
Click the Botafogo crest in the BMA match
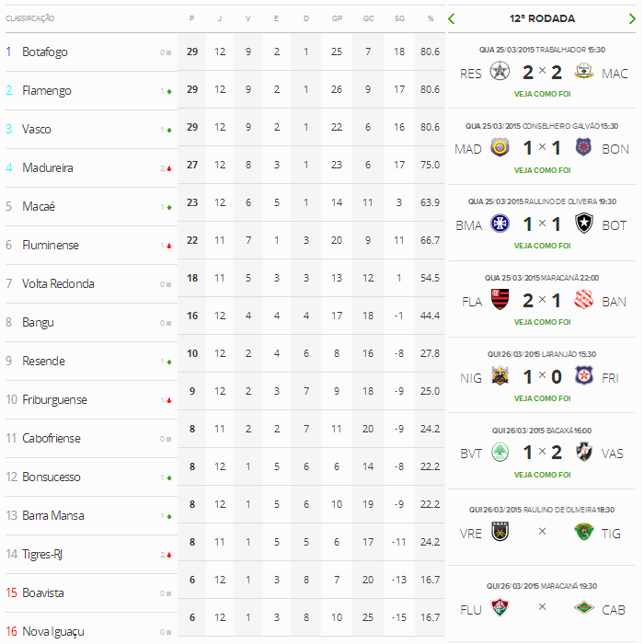pos(583,224)
